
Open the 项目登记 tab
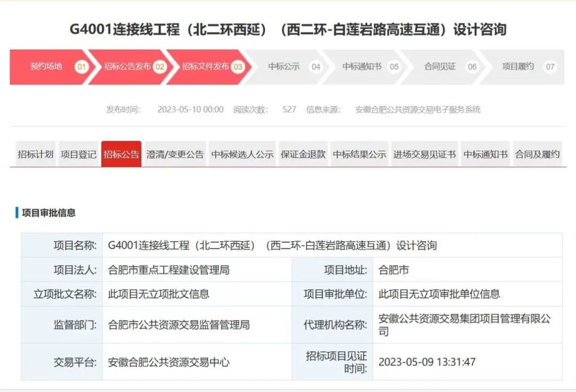pos(78,154)
